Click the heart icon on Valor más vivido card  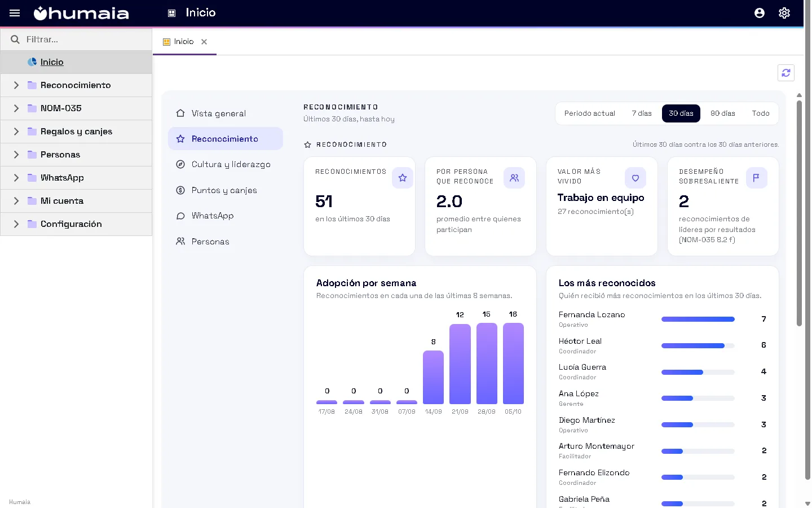(x=636, y=178)
